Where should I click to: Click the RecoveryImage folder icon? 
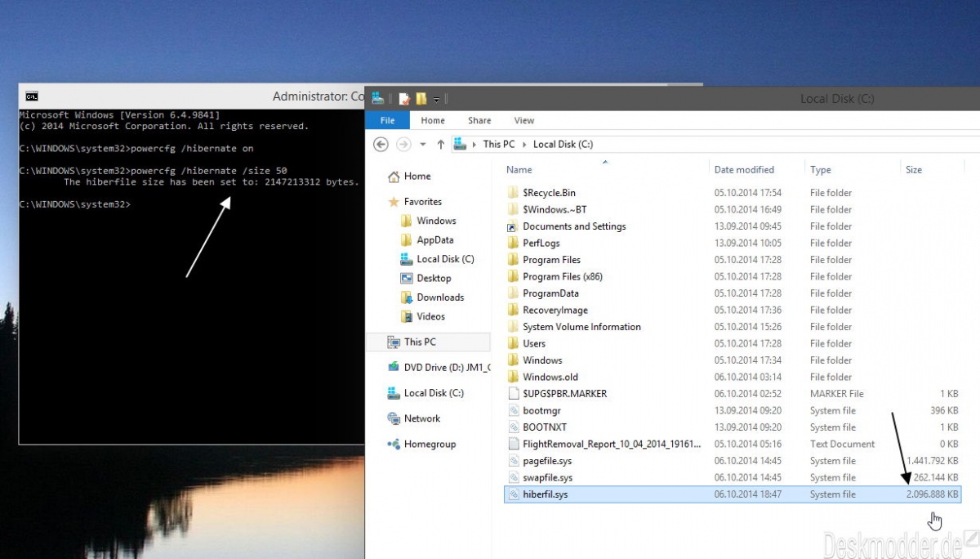[513, 311]
